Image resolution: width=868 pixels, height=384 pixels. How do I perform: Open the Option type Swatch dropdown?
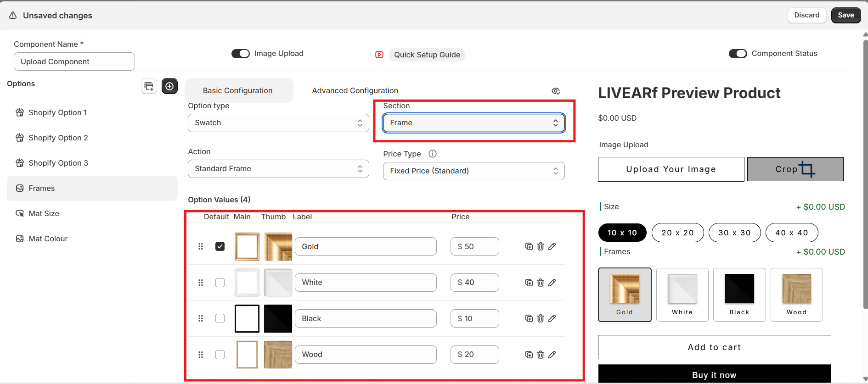point(278,123)
